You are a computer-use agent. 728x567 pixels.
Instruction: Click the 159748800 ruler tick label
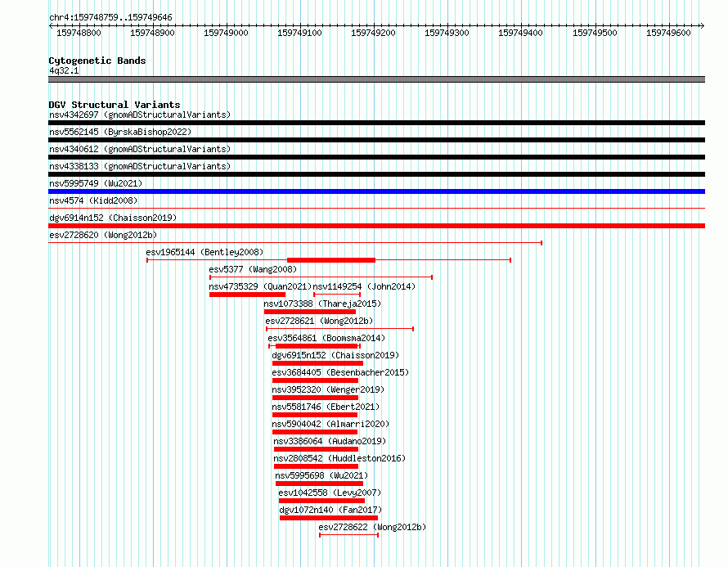point(79,33)
